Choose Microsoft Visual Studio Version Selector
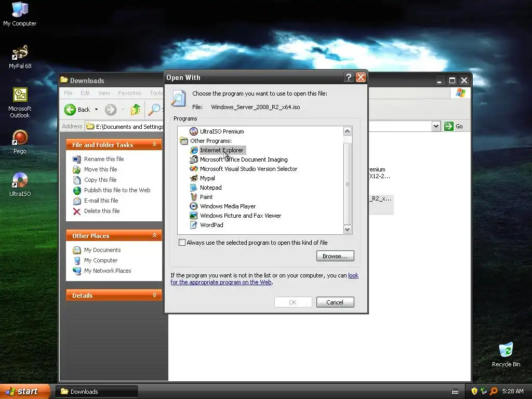 [243, 169]
